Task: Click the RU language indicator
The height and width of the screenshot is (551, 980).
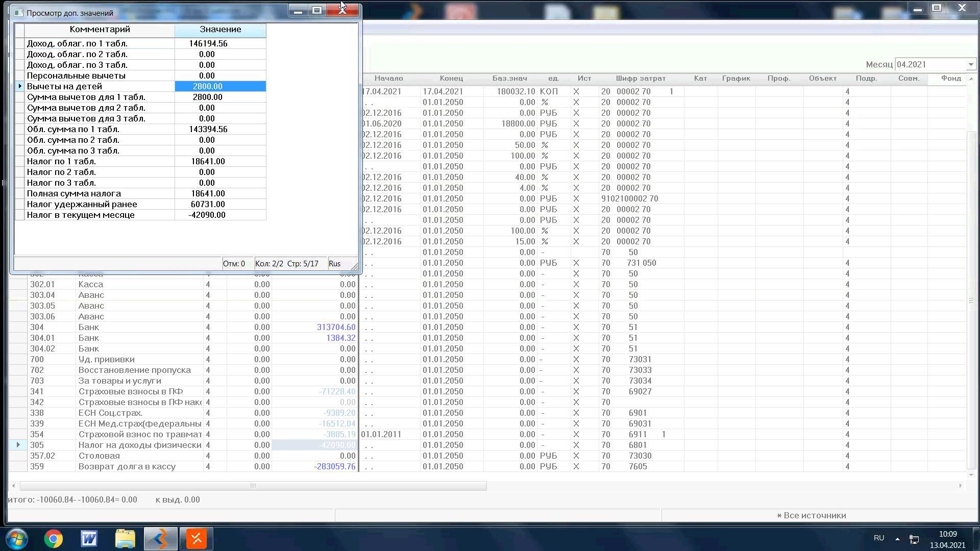Action: point(879,538)
